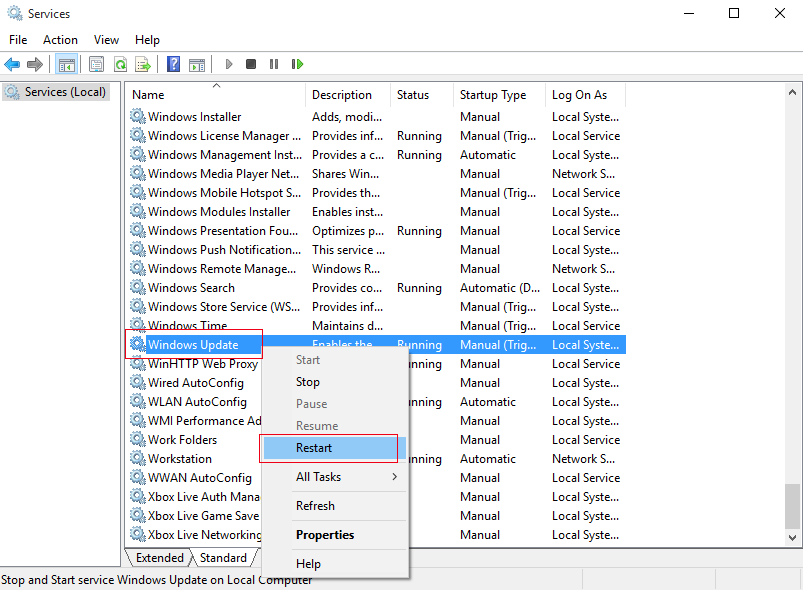Sort by the Log On As column header
Screen dimensions: 803x590
(x=585, y=95)
